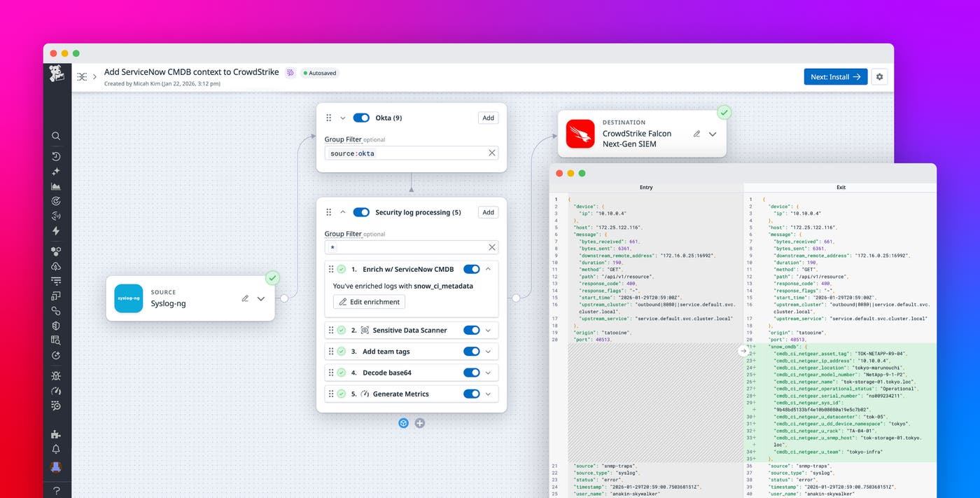Click the Edit enrichment button

[369, 301]
